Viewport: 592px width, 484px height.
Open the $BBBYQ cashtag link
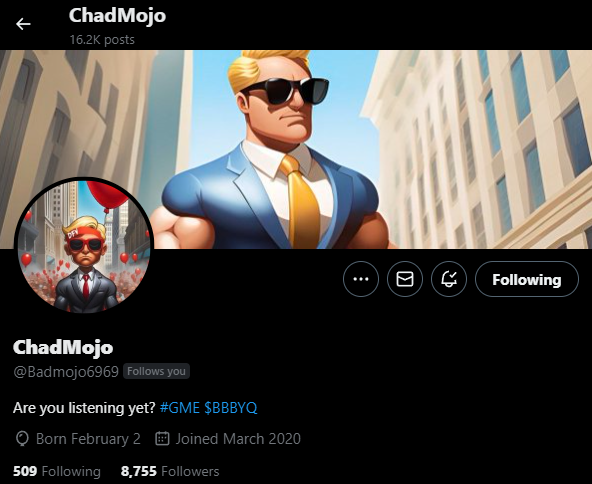[x=231, y=408]
